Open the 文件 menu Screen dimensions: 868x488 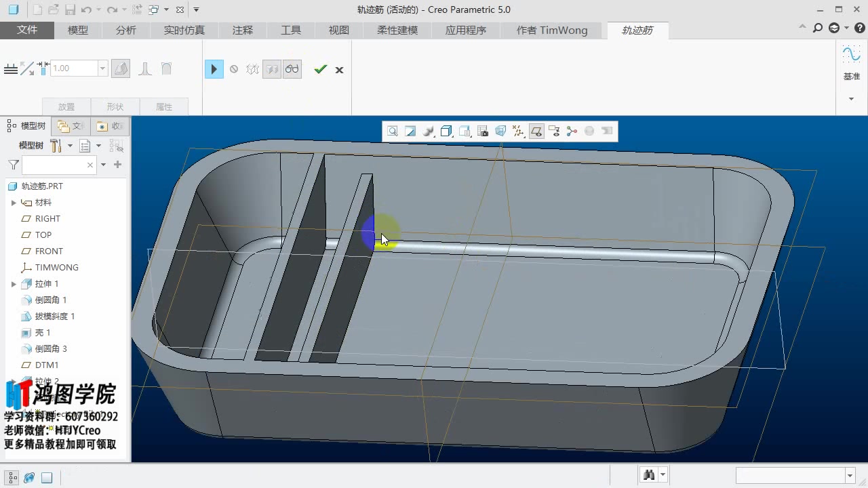(x=27, y=30)
